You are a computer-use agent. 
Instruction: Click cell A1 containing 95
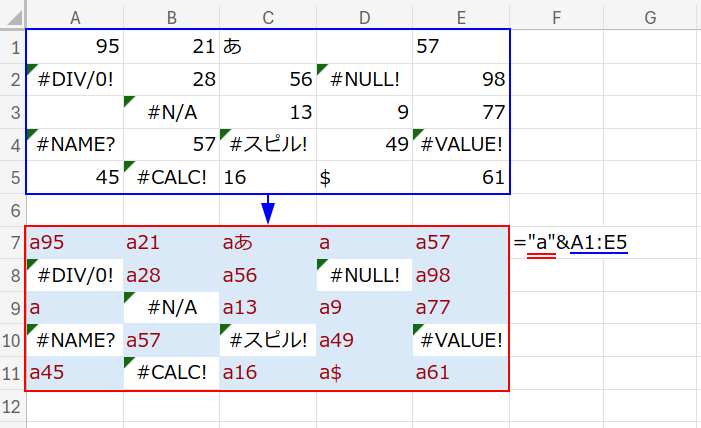point(75,46)
